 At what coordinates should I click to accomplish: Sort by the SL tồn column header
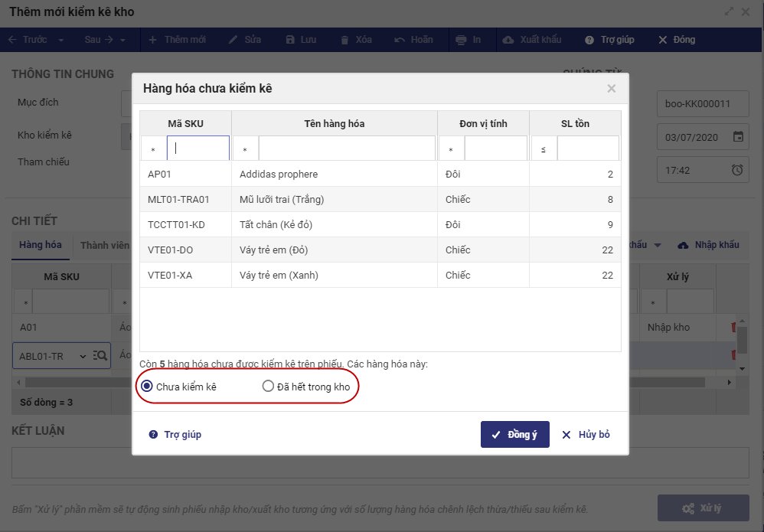(x=575, y=124)
